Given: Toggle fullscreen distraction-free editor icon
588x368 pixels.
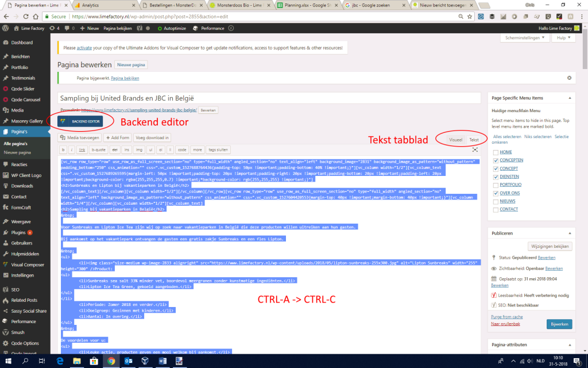Looking at the screenshot, I should pyautogui.click(x=475, y=149).
